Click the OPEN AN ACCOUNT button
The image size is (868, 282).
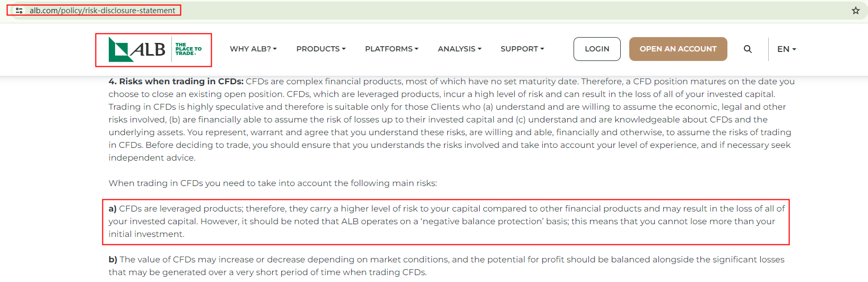(x=678, y=49)
